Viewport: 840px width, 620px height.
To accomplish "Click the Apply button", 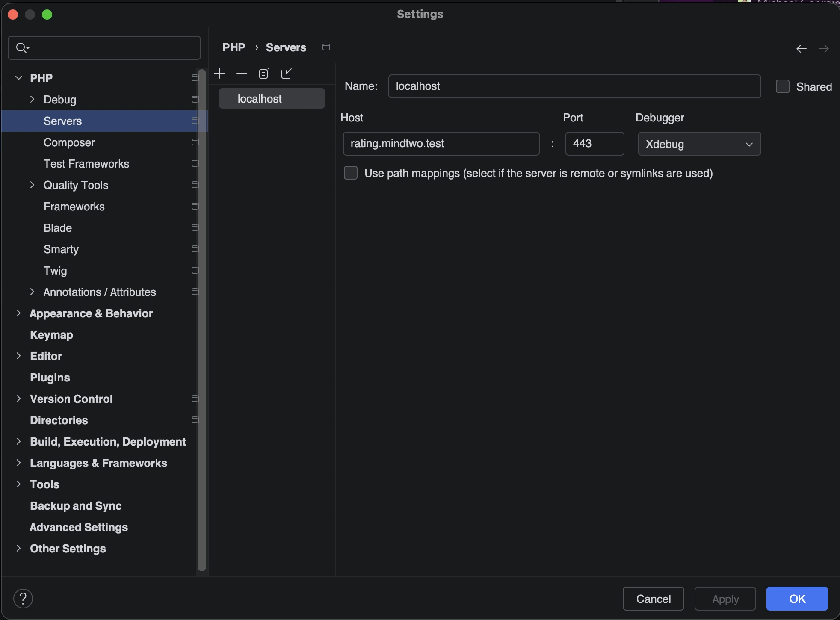I will click(x=725, y=599).
